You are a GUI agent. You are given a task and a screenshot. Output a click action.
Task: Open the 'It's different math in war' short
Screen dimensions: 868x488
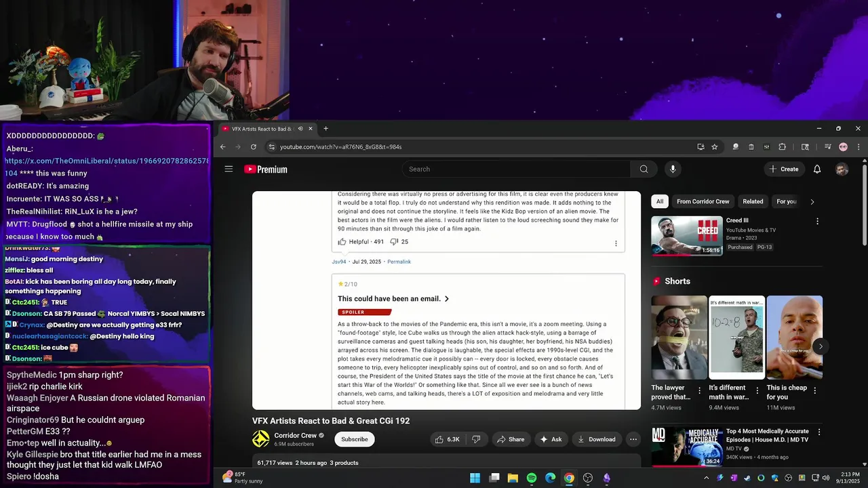coord(736,338)
